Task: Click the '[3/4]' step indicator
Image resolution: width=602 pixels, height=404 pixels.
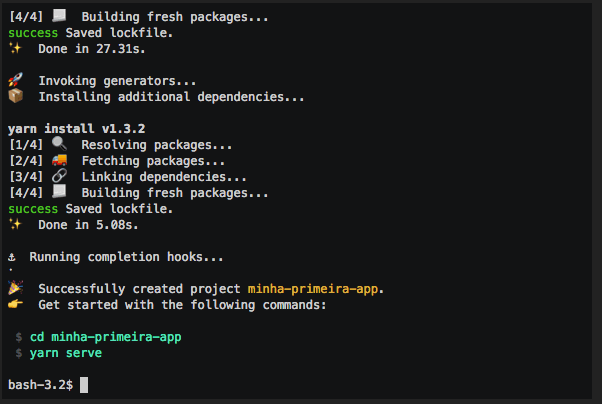Action: (26, 177)
